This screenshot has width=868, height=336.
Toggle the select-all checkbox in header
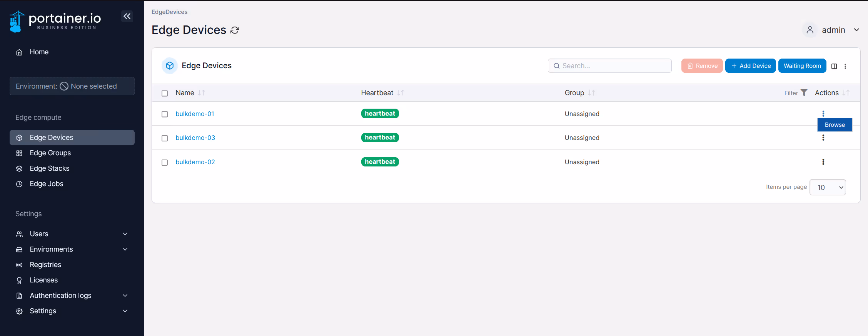pos(165,93)
